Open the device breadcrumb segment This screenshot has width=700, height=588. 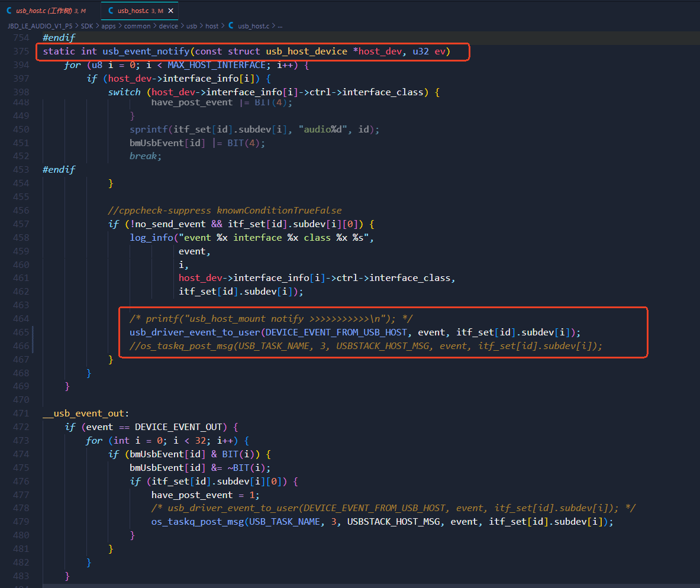(168, 26)
